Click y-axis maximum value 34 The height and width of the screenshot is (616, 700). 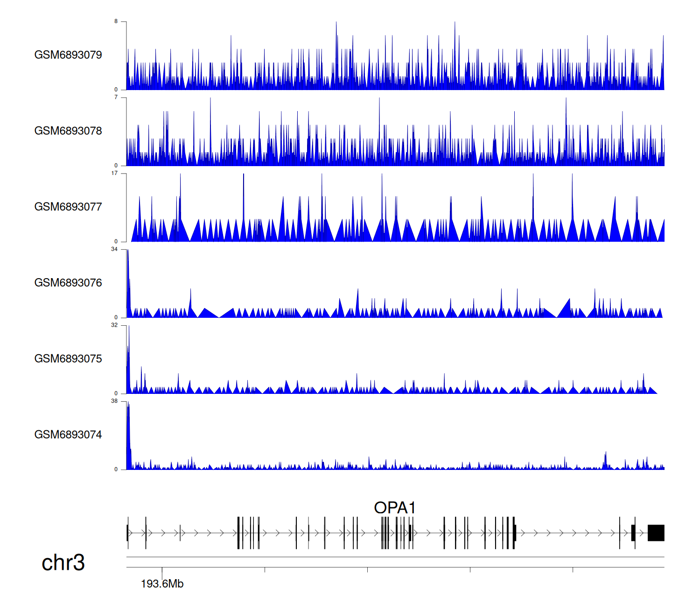[115, 249]
